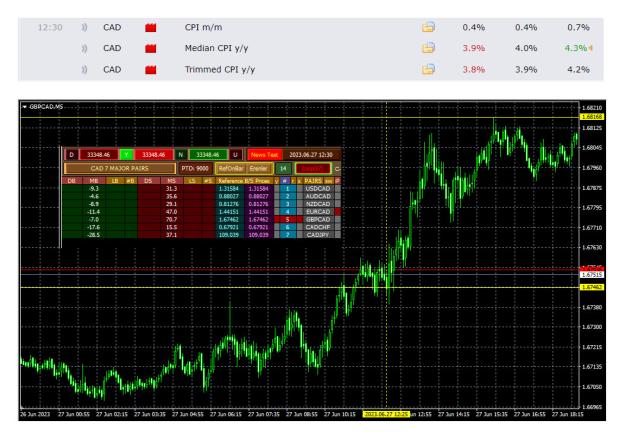Click revision arrow icon beside 4.3% value
Screen dimensions: 625x440
(591, 48)
